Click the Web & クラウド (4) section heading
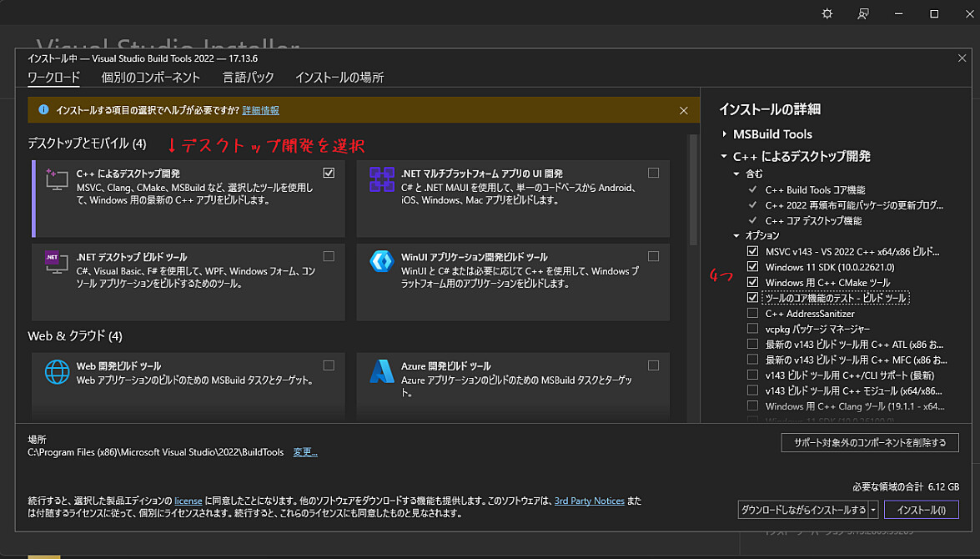 75,335
